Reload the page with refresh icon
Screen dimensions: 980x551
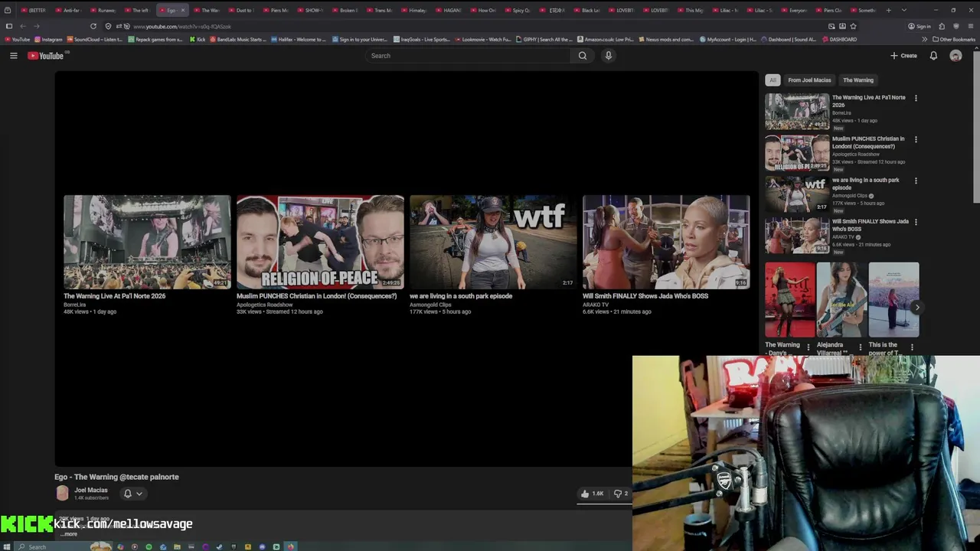[x=93, y=26]
